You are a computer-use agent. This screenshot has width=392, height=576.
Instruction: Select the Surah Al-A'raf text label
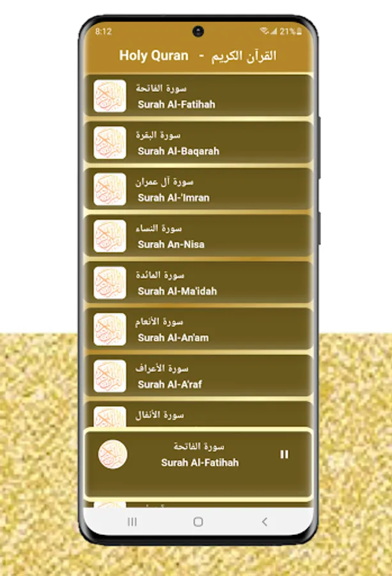tap(169, 384)
